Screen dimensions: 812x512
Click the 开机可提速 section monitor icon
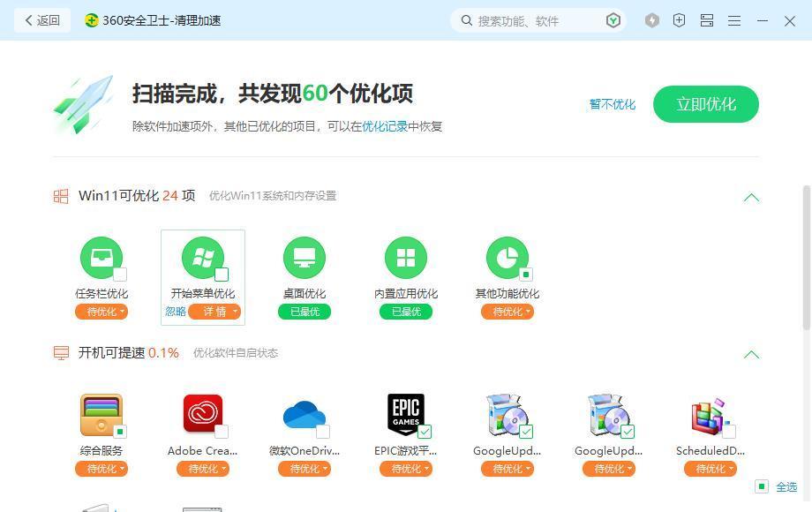click(61, 353)
